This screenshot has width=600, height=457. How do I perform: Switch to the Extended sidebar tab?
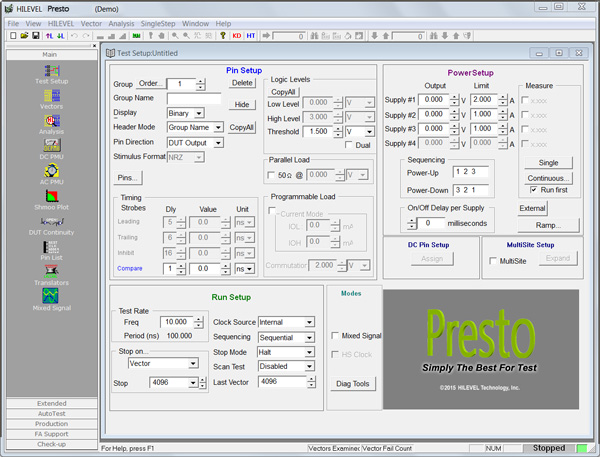[52, 403]
